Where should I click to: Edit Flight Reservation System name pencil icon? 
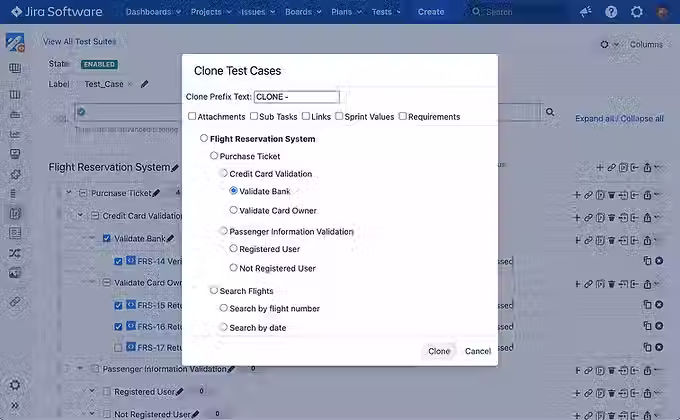pos(175,168)
